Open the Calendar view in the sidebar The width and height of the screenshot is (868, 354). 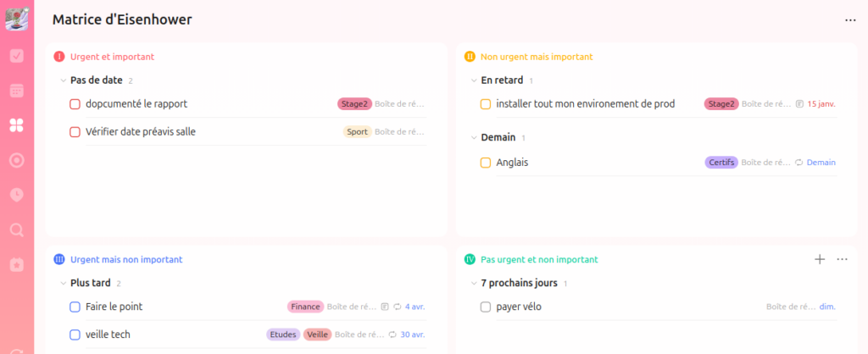(x=16, y=91)
